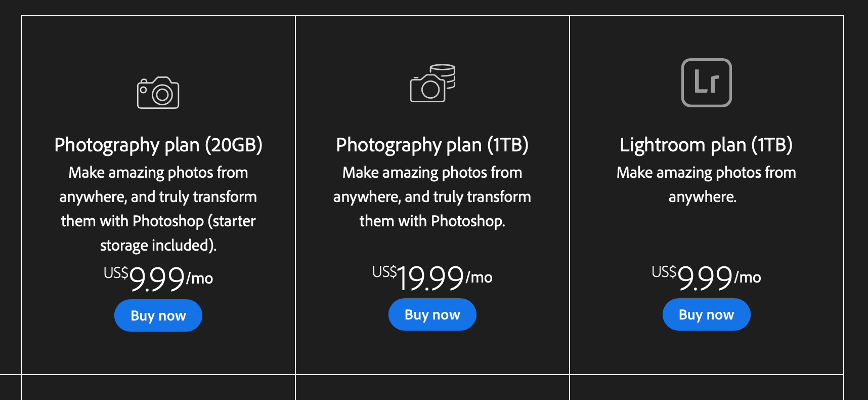The image size is (868, 400).
Task: Select the Lightroom plan (1TB) title
Action: coord(706,145)
